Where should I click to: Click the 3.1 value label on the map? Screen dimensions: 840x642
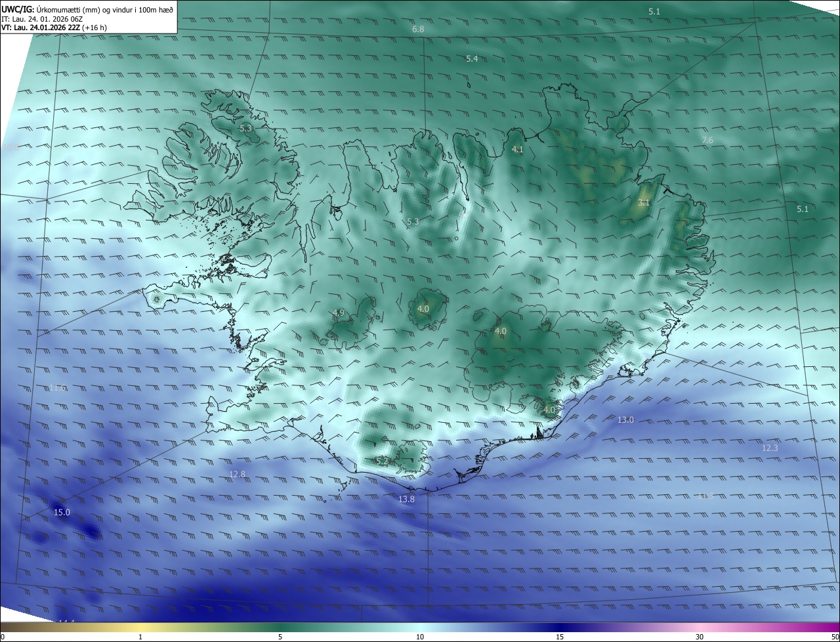(643, 203)
